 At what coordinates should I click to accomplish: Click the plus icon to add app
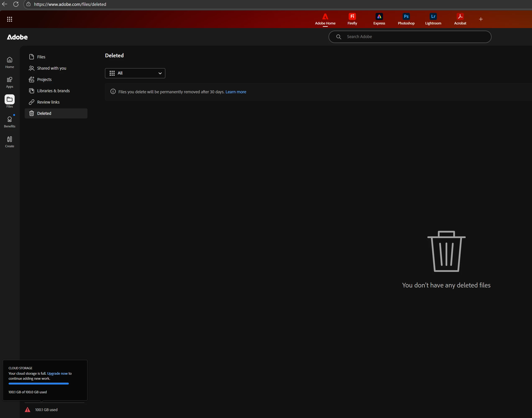click(481, 19)
